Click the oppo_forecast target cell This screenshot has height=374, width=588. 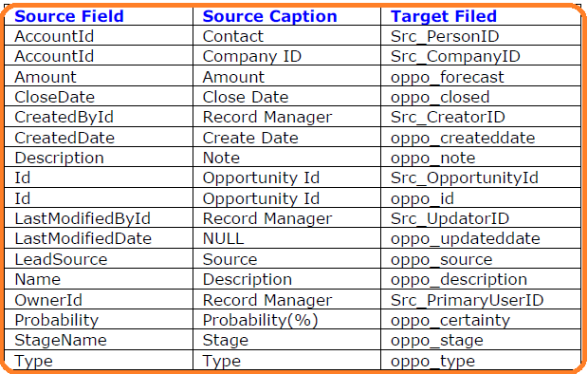point(481,77)
